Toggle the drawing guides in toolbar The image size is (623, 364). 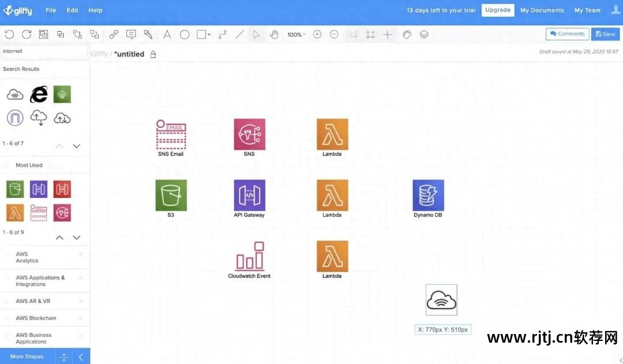coord(353,35)
